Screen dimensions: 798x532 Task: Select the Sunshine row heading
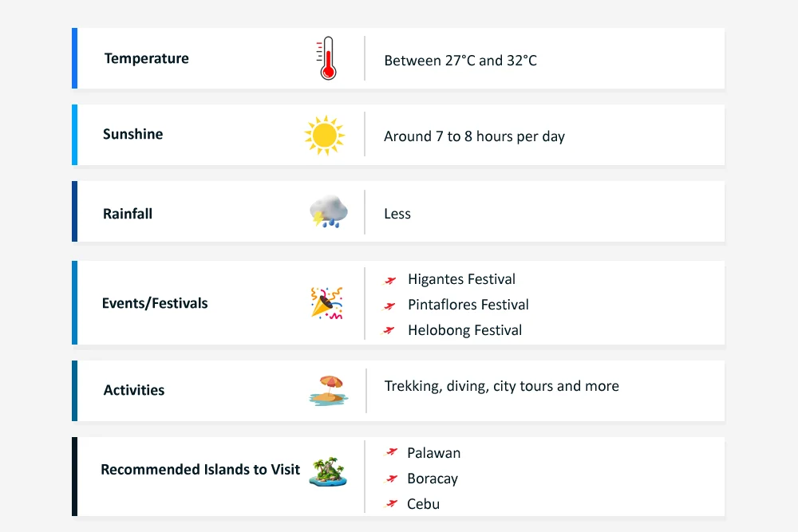coord(132,134)
